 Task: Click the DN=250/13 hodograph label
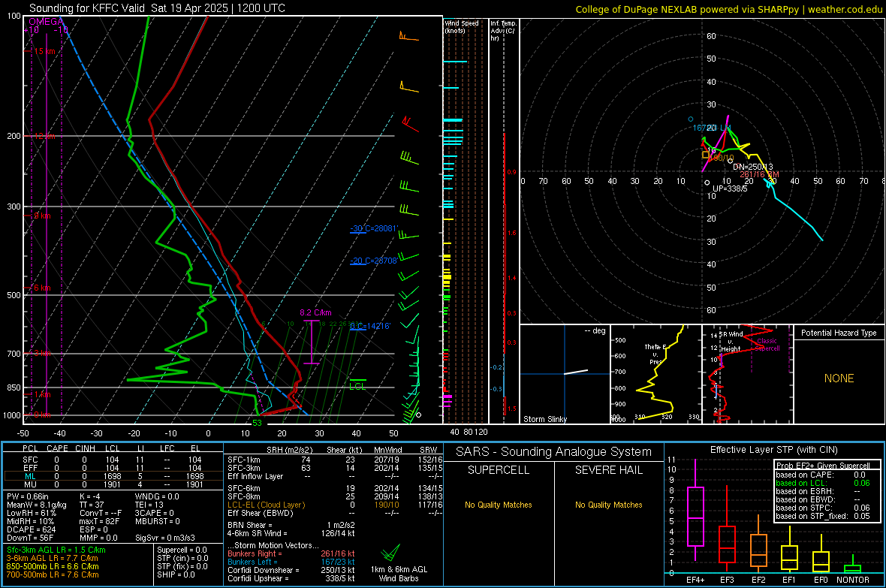pos(752,167)
